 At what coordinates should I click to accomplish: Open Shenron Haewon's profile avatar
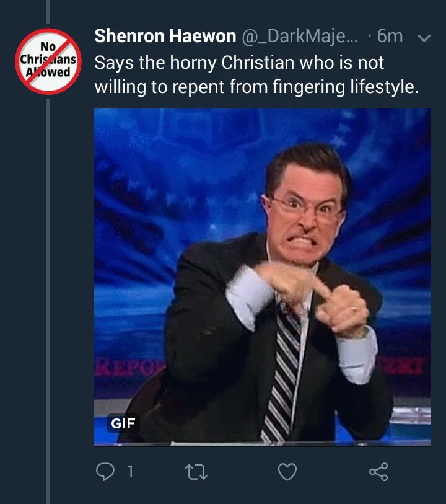[x=48, y=61]
